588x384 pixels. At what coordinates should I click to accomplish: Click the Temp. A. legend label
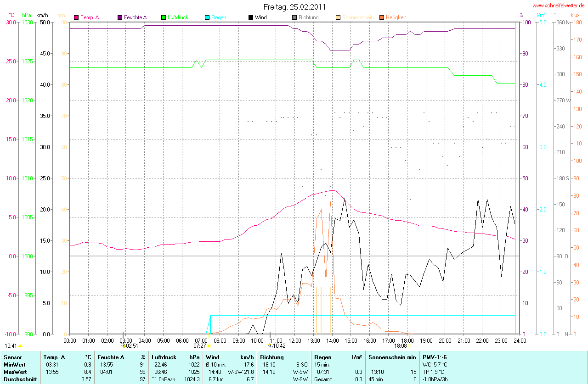point(90,17)
